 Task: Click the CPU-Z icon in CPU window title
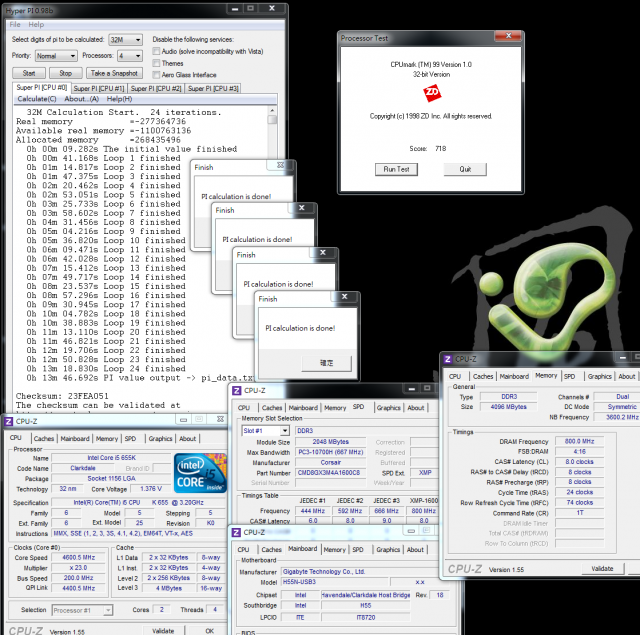(x=9, y=421)
